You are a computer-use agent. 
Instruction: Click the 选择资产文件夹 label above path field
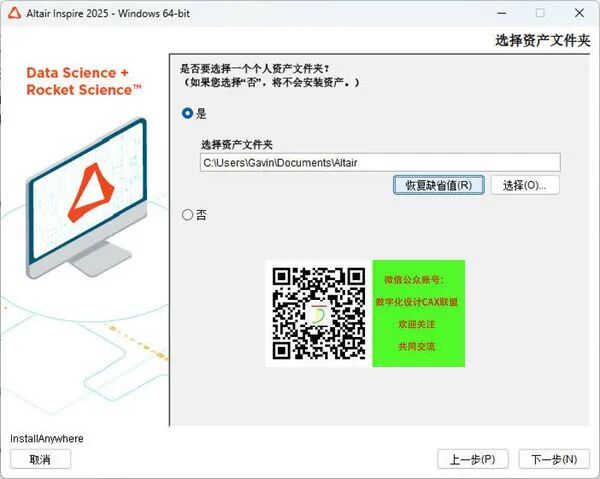[x=236, y=145]
